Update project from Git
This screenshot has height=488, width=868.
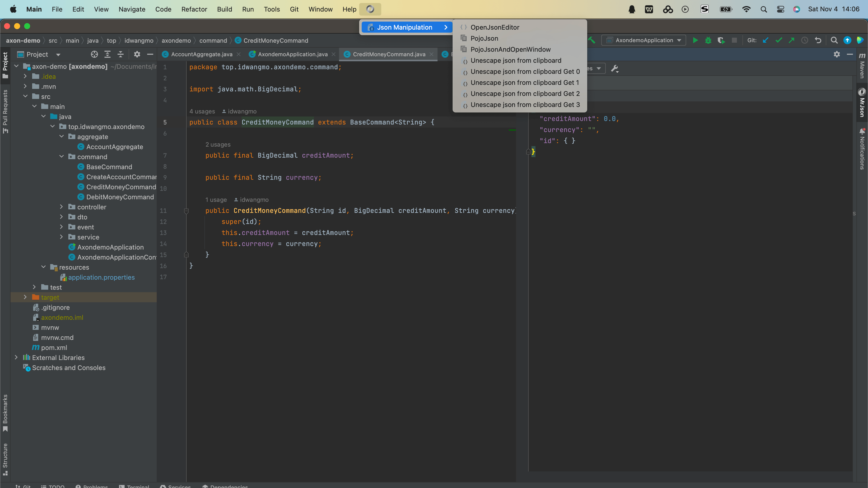point(765,40)
